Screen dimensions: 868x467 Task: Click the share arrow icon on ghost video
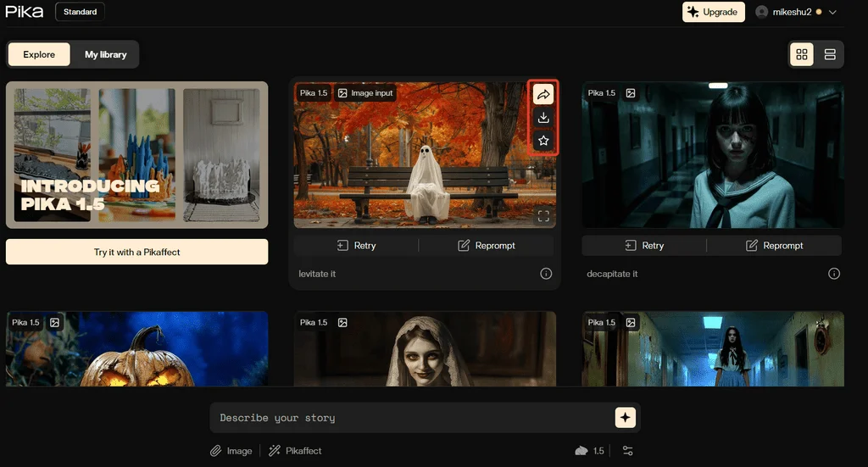pyautogui.click(x=543, y=94)
